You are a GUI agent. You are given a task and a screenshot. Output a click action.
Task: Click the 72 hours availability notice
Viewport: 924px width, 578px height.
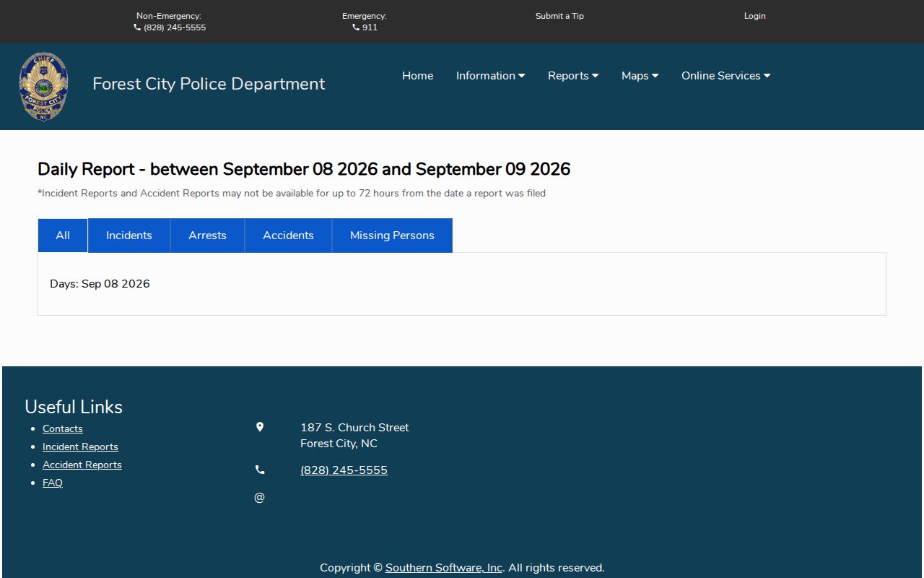pyautogui.click(x=292, y=193)
